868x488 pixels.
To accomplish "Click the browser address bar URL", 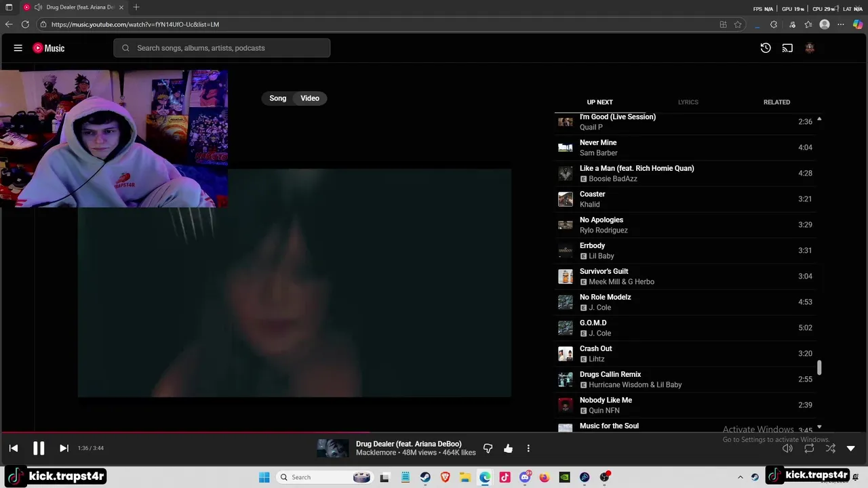I will point(135,24).
